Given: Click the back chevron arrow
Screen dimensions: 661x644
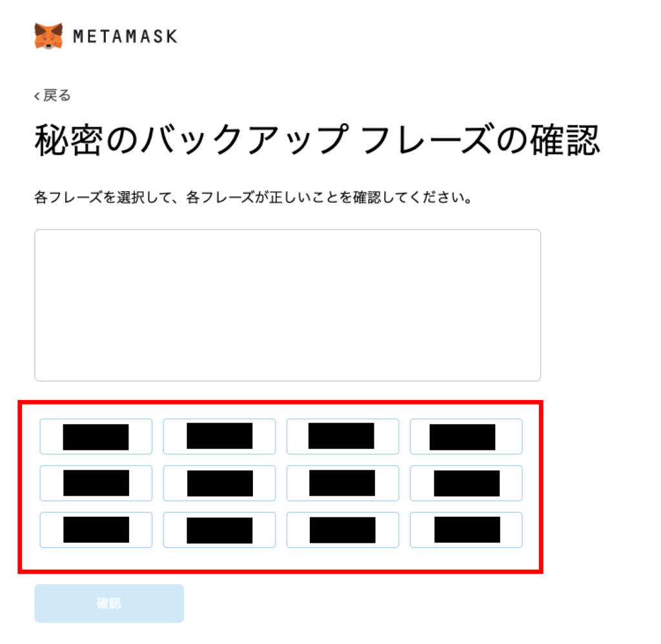Looking at the screenshot, I should (37, 96).
